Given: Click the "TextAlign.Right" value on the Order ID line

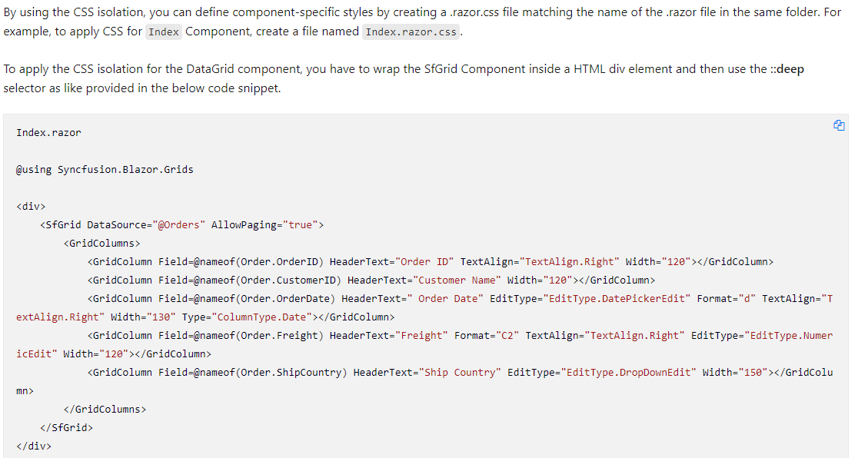Looking at the screenshot, I should pyautogui.click(x=569, y=261).
